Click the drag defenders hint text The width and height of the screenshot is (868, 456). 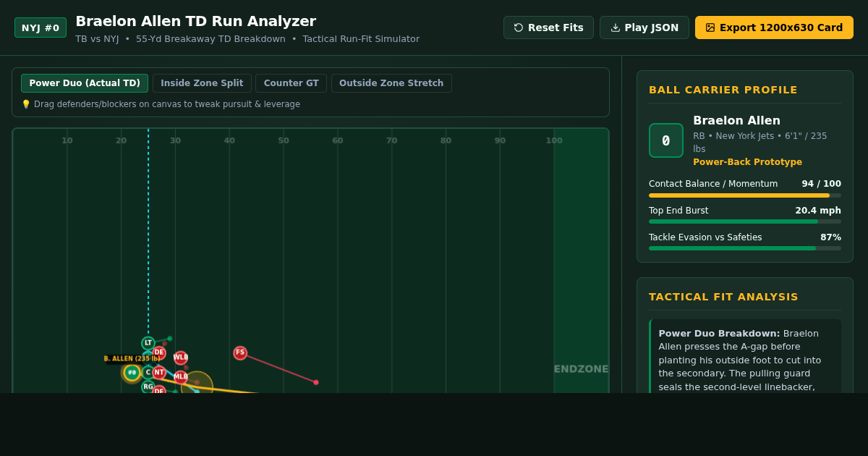[x=161, y=104]
